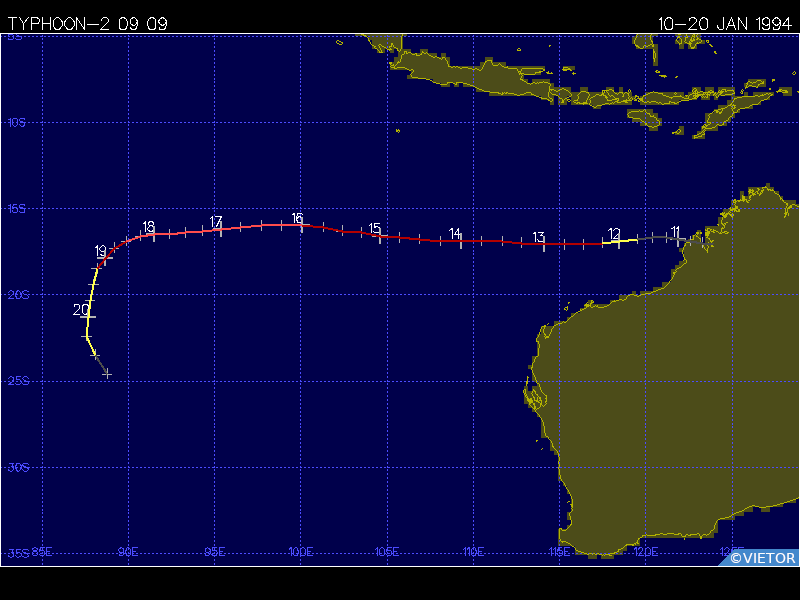Click the VIETOR copyright badge
Image resolution: width=800 pixels, height=600 pixels.
(761, 558)
